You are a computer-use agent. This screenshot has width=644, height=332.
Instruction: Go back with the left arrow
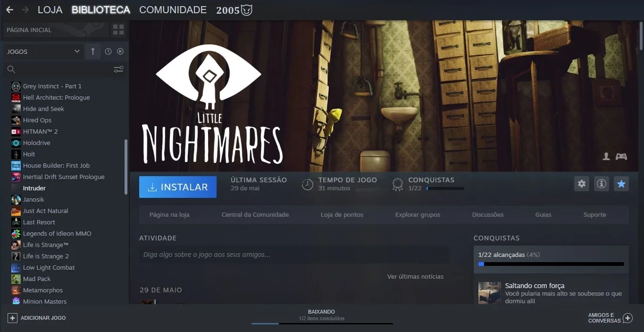click(x=9, y=10)
